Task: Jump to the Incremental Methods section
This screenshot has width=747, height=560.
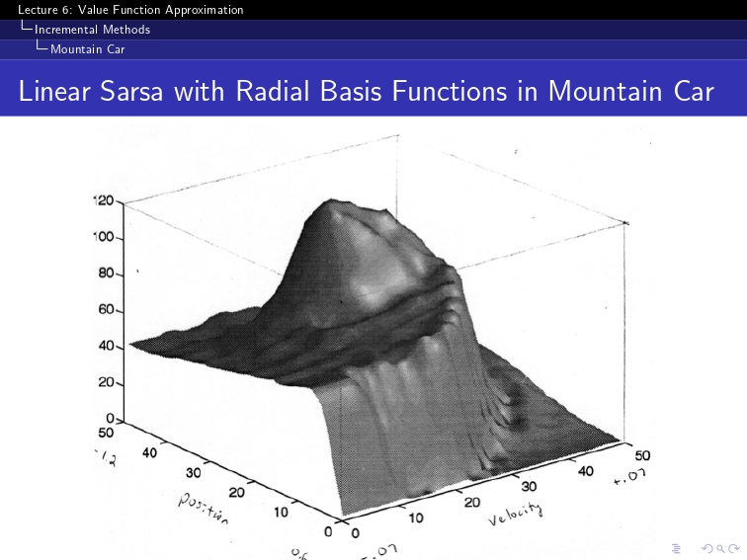Action: tap(92, 30)
